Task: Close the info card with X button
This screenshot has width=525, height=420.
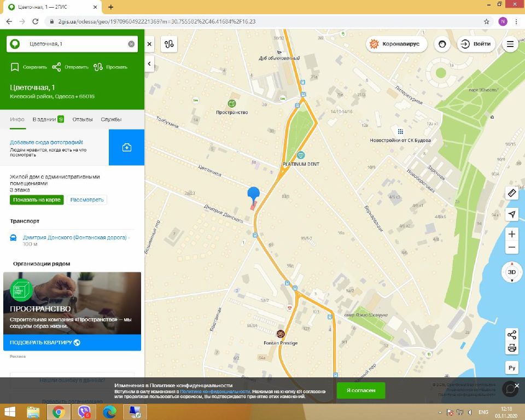Action: click(149, 44)
